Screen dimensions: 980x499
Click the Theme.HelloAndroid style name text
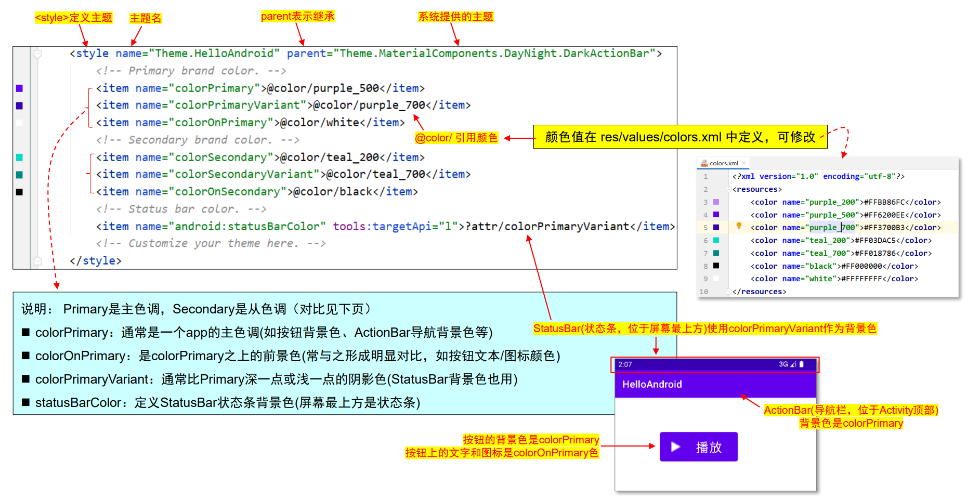[214, 54]
